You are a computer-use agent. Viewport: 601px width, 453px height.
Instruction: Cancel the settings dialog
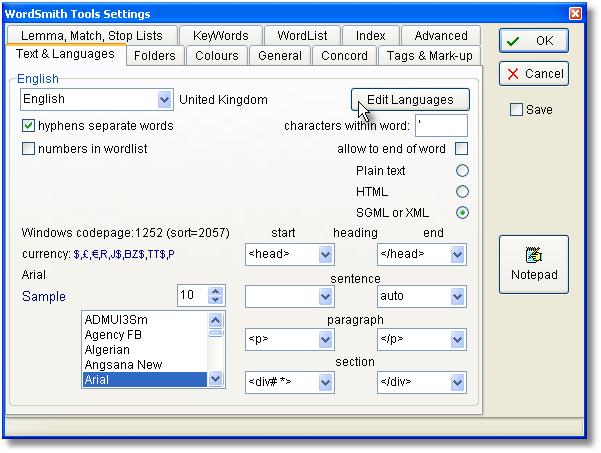pyautogui.click(x=534, y=74)
